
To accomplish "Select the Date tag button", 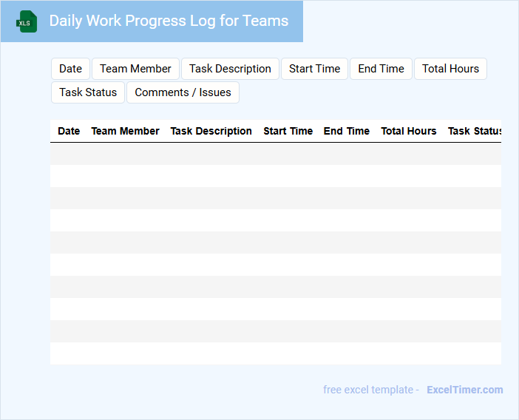I will click(70, 69).
